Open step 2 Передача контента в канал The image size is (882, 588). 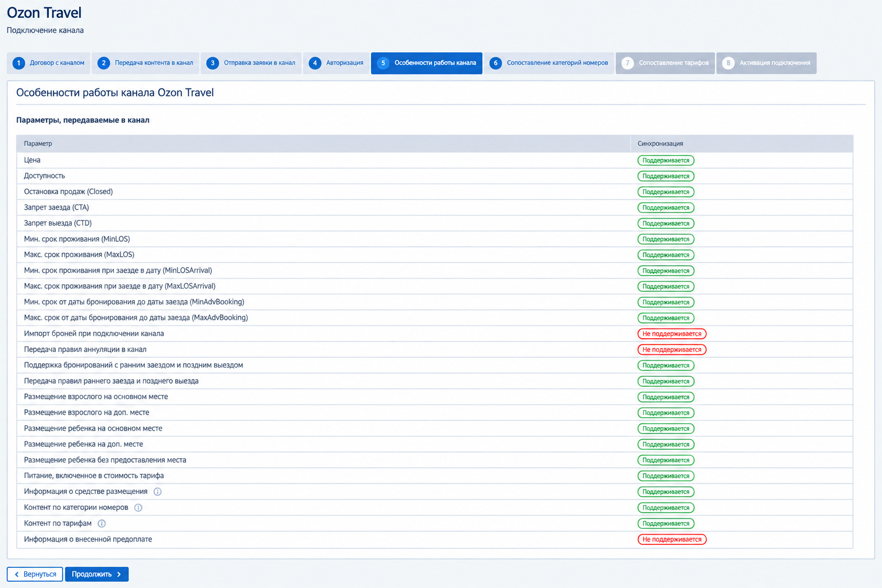pyautogui.click(x=145, y=63)
